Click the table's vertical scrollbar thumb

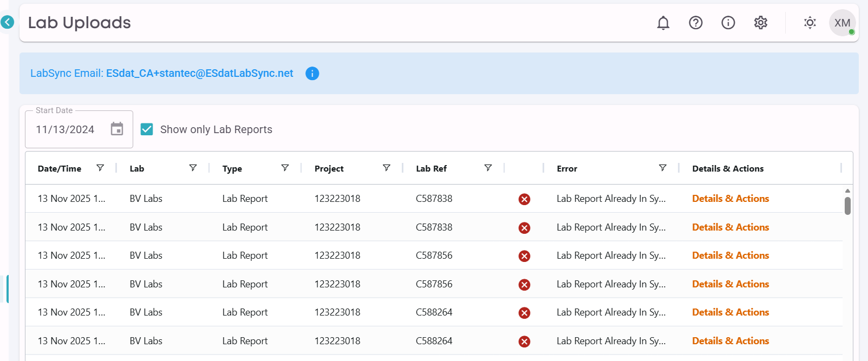(x=847, y=206)
